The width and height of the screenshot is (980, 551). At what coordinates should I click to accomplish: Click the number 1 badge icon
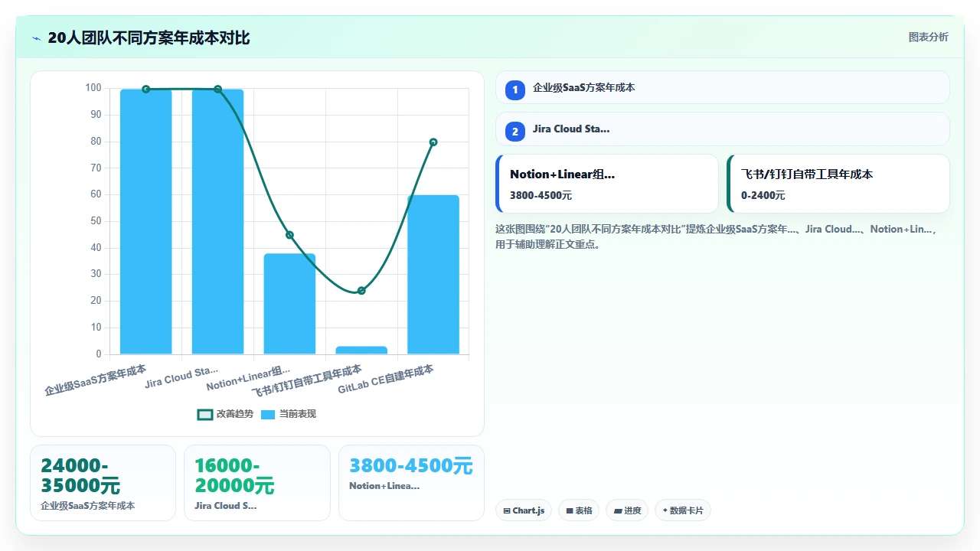pyautogui.click(x=515, y=90)
